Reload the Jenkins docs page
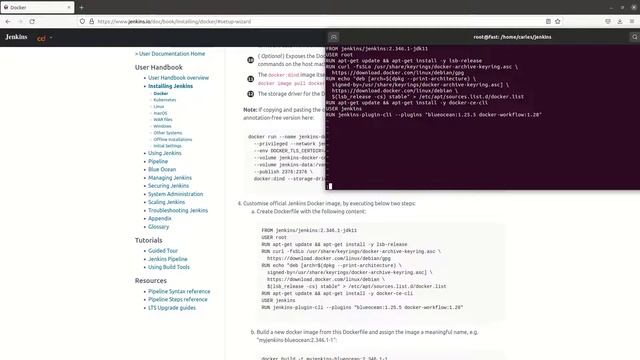 (x=32, y=21)
